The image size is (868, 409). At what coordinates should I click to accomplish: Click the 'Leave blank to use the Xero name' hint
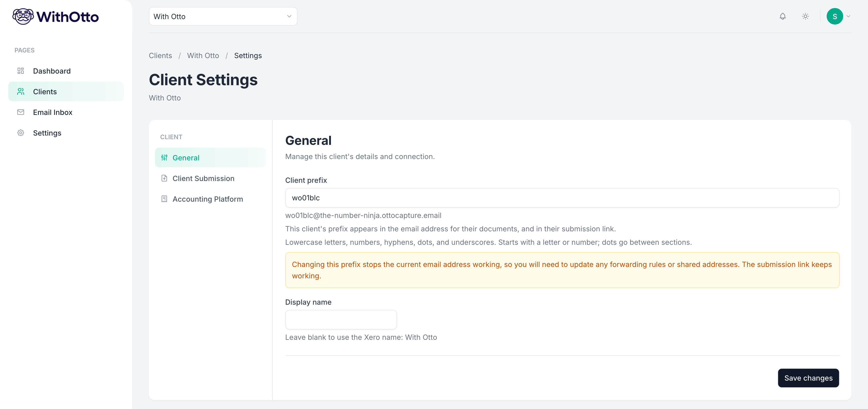[361, 337]
